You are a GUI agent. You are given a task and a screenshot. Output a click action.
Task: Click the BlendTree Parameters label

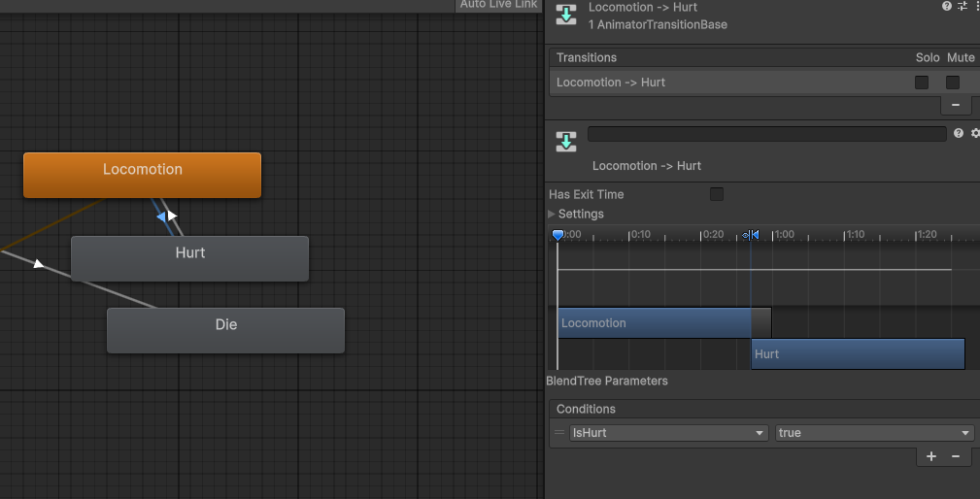607,381
